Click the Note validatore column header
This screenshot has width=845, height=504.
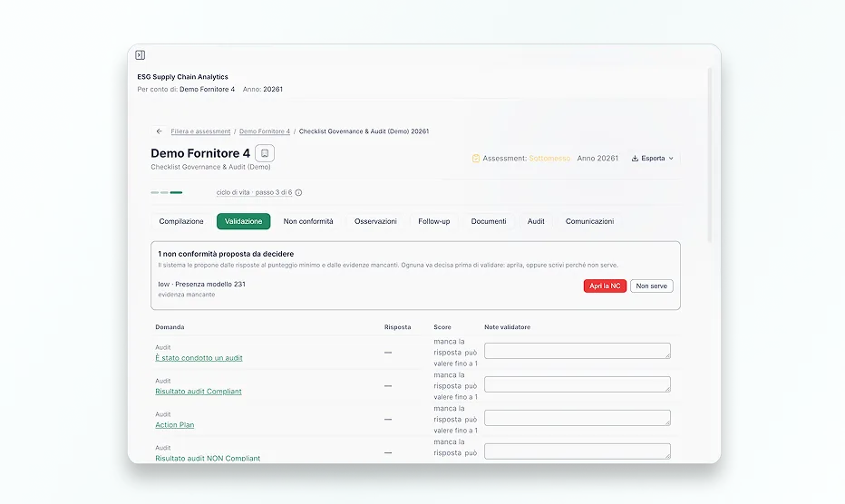(507, 327)
